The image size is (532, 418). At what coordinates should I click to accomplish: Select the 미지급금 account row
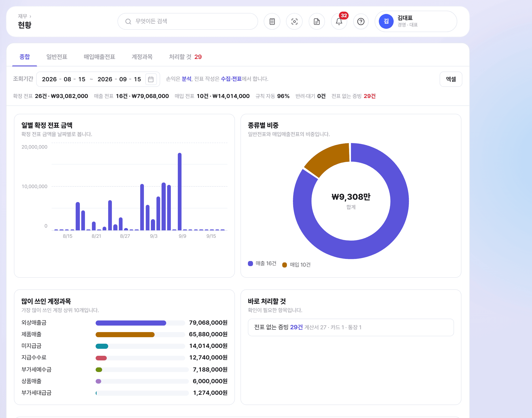click(124, 346)
